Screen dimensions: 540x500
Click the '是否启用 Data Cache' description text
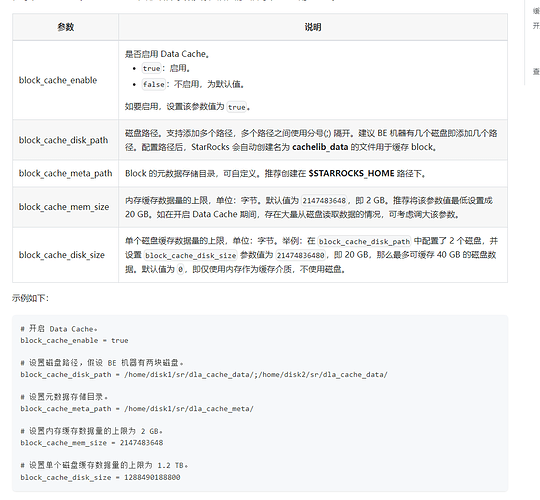point(167,54)
